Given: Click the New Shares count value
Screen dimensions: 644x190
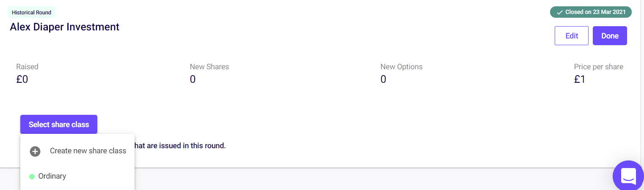Looking at the screenshot, I should (193, 79).
